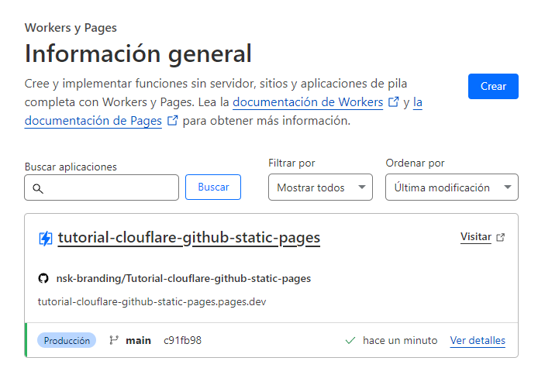Open the tutorial-clouflare-github-static-pages project title
Screen dimensions: 538x392
[x=189, y=238]
